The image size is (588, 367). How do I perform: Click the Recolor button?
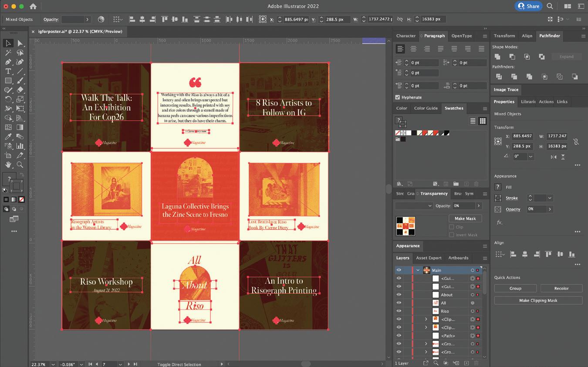pos(561,288)
